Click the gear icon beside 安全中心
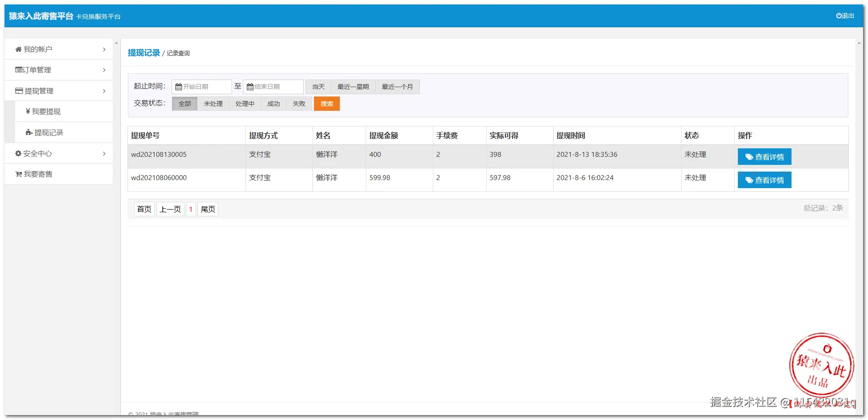 [x=18, y=153]
